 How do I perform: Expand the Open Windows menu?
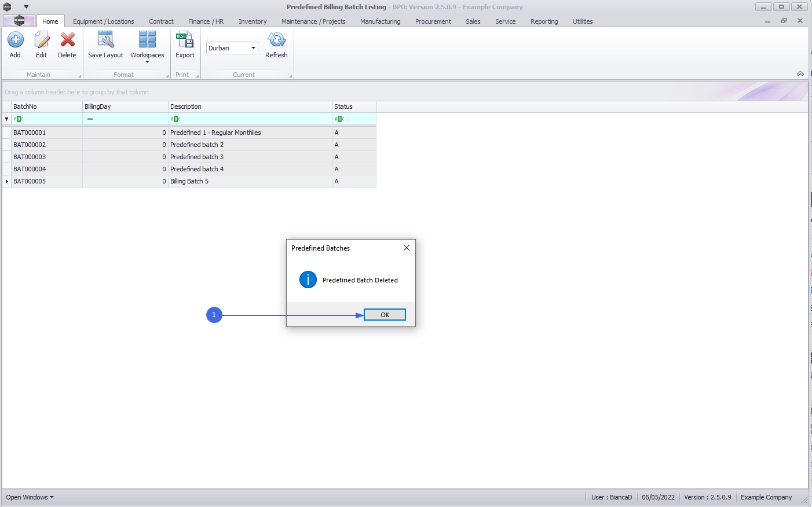click(30, 497)
